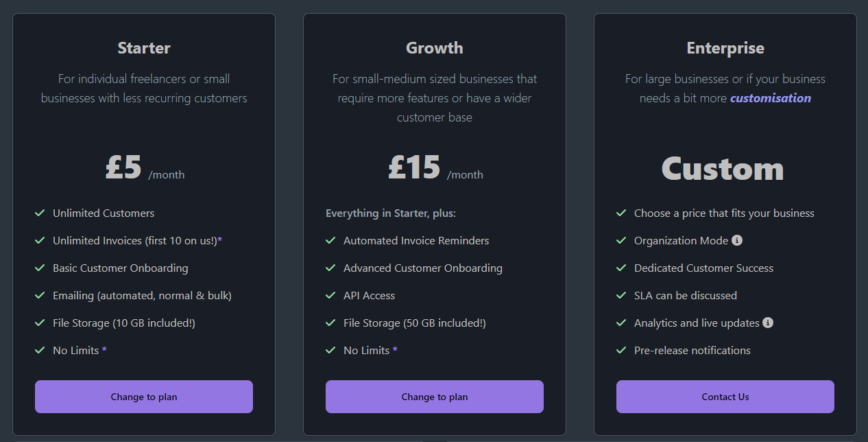Click info icon next to Organization Mode

[737, 240]
